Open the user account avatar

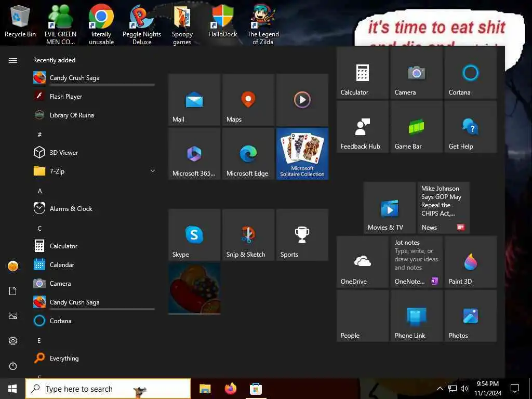[13, 266]
